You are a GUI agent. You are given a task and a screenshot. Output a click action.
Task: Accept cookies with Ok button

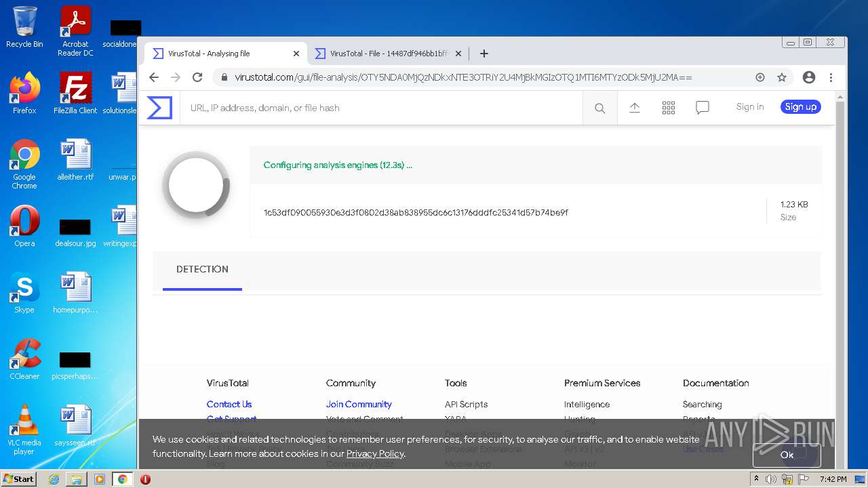(787, 455)
